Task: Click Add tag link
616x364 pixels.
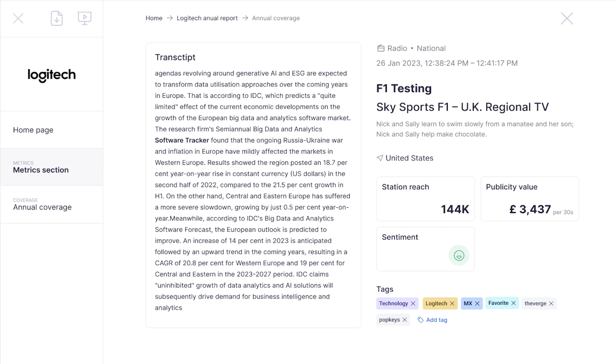Action: tap(433, 320)
